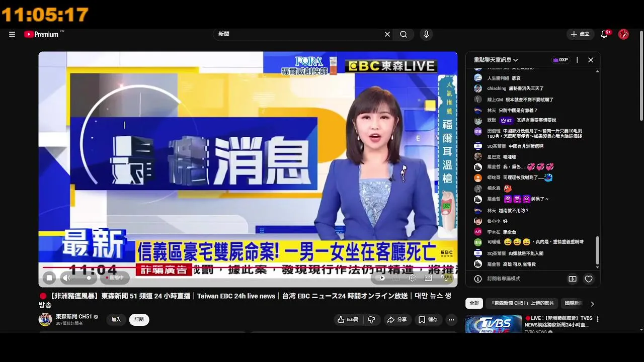Like the video (6.6萬)

(x=348, y=320)
